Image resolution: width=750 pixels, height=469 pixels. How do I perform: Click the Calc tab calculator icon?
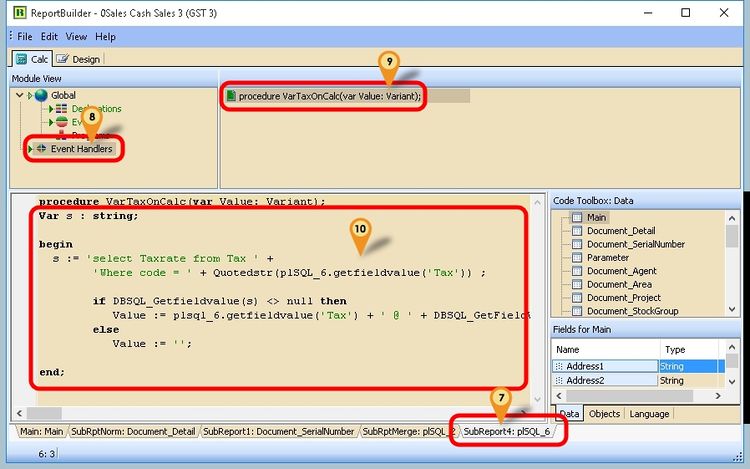tap(22, 59)
